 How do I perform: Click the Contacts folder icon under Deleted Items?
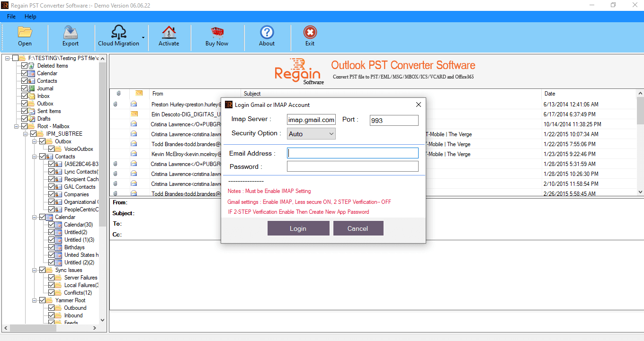(x=32, y=81)
